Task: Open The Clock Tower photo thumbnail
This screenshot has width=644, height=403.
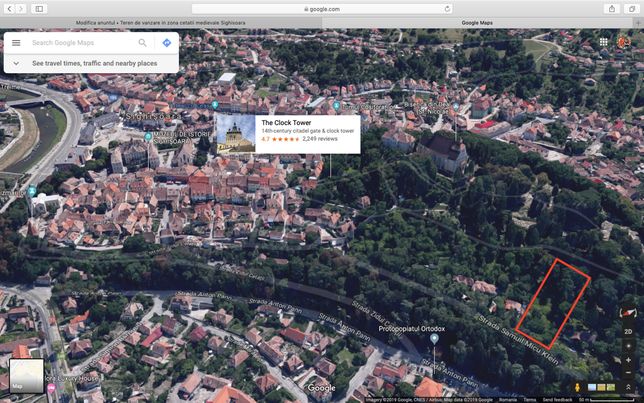Action: tap(236, 134)
